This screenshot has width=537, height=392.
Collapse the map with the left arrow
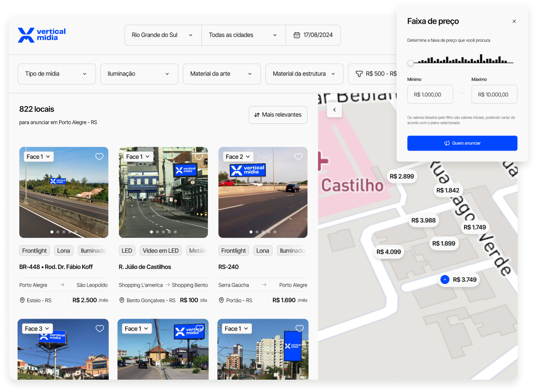334,110
